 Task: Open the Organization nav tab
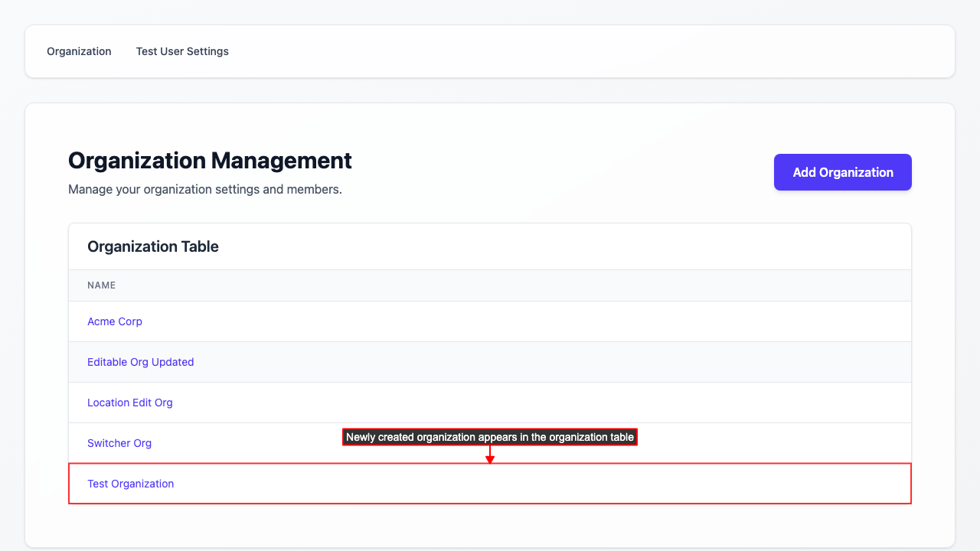pyautogui.click(x=79, y=51)
